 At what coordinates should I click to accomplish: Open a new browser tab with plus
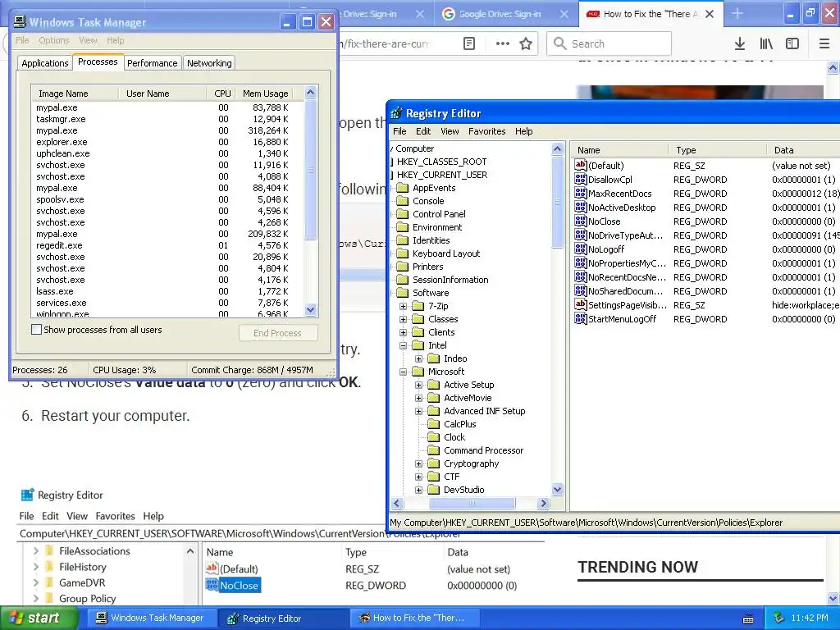pyautogui.click(x=737, y=13)
